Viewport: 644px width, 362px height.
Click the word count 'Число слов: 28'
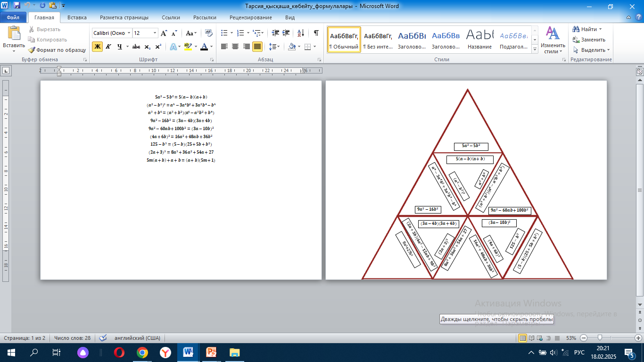72,338
